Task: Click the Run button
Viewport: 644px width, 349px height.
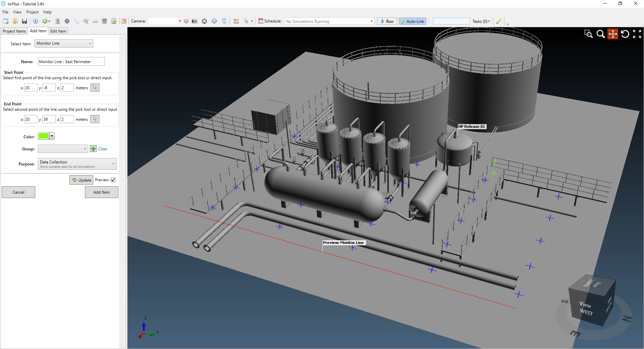Action: 387,21
